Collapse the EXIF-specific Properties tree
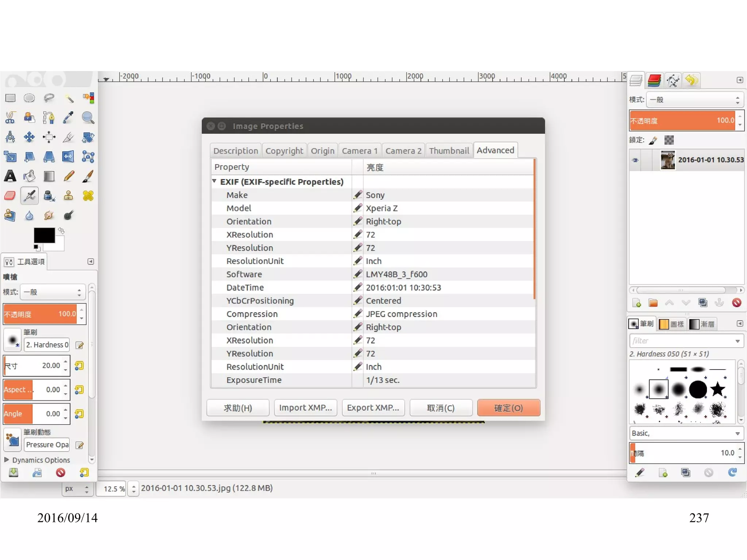This screenshot has height=560, width=747. point(214,181)
